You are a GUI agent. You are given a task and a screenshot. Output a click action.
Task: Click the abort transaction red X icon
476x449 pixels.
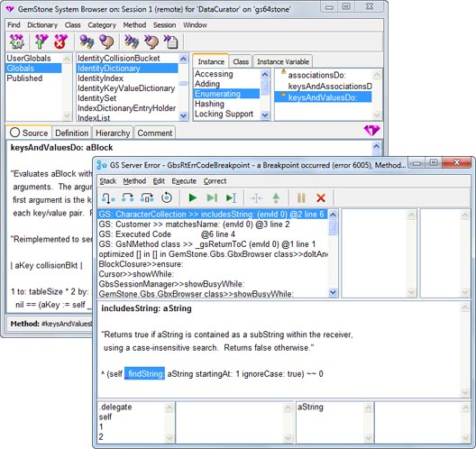(60, 41)
